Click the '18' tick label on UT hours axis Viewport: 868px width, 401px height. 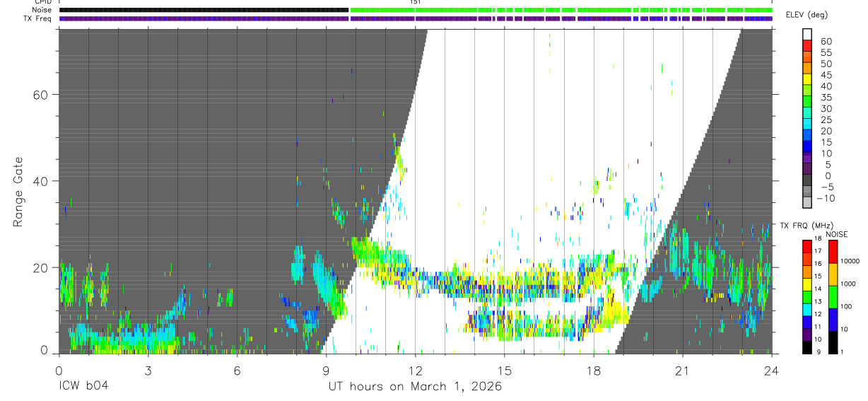click(593, 371)
